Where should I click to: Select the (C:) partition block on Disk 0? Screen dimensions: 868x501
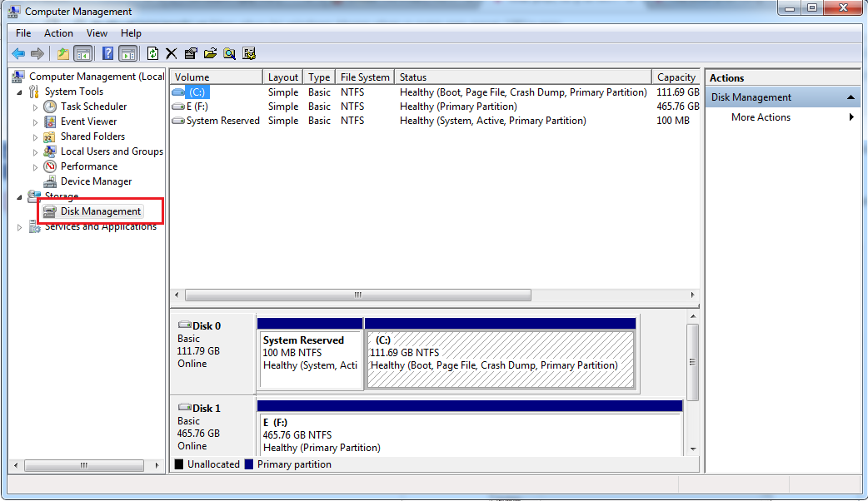click(500, 360)
